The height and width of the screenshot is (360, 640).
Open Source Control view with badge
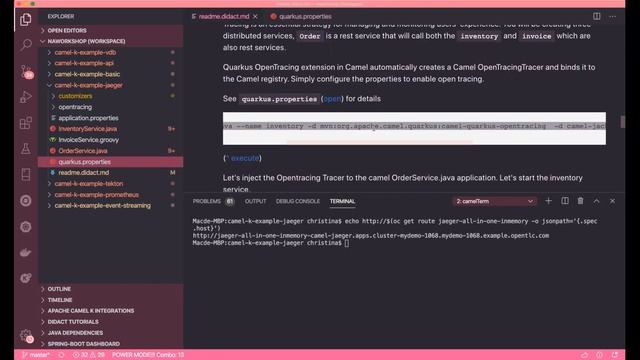(26, 71)
